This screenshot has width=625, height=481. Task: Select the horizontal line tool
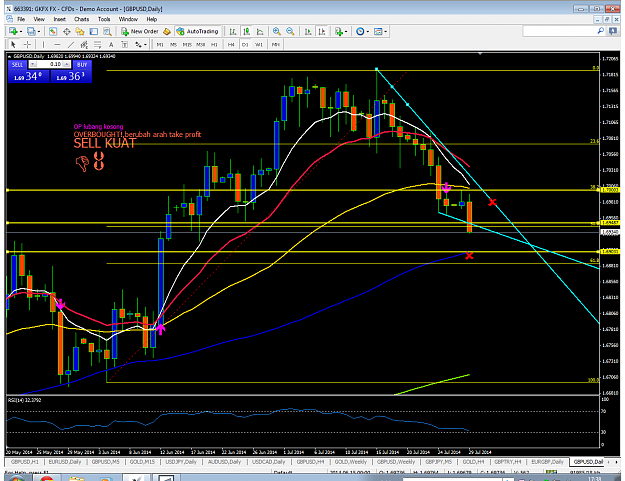[57, 45]
